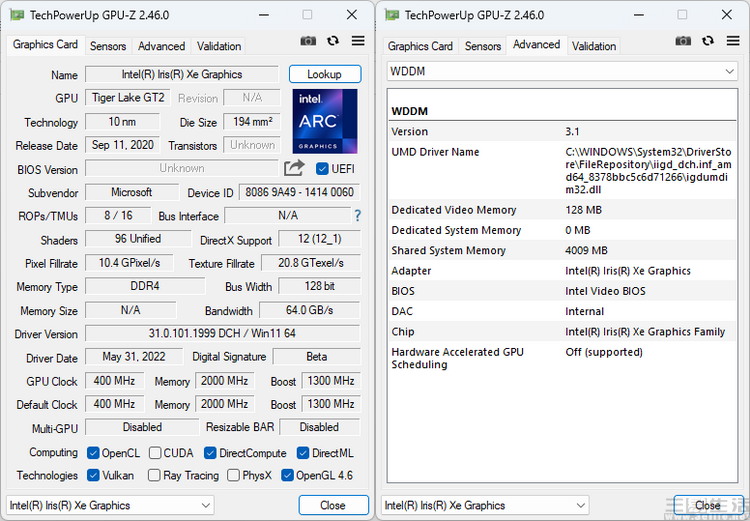
Task: Select Graphics Card tab in left window
Action: pyautogui.click(x=45, y=44)
